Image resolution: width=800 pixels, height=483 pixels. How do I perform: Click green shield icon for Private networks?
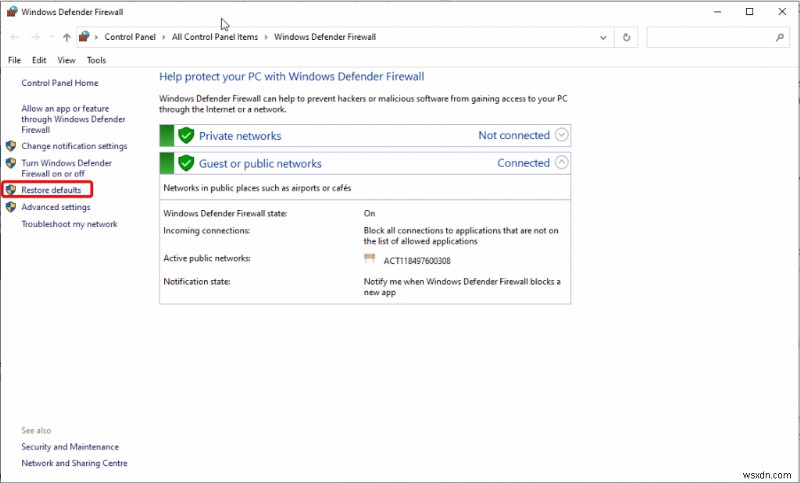[x=186, y=135]
